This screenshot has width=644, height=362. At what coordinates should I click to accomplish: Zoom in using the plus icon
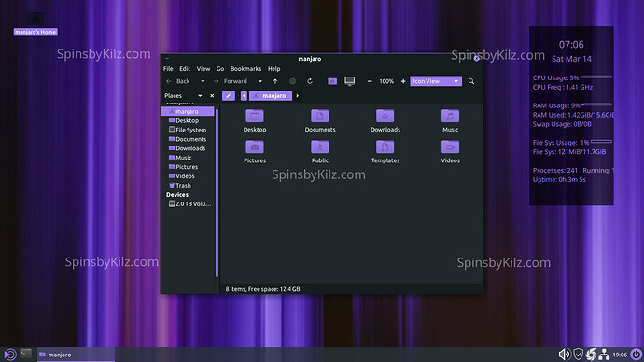coord(403,81)
